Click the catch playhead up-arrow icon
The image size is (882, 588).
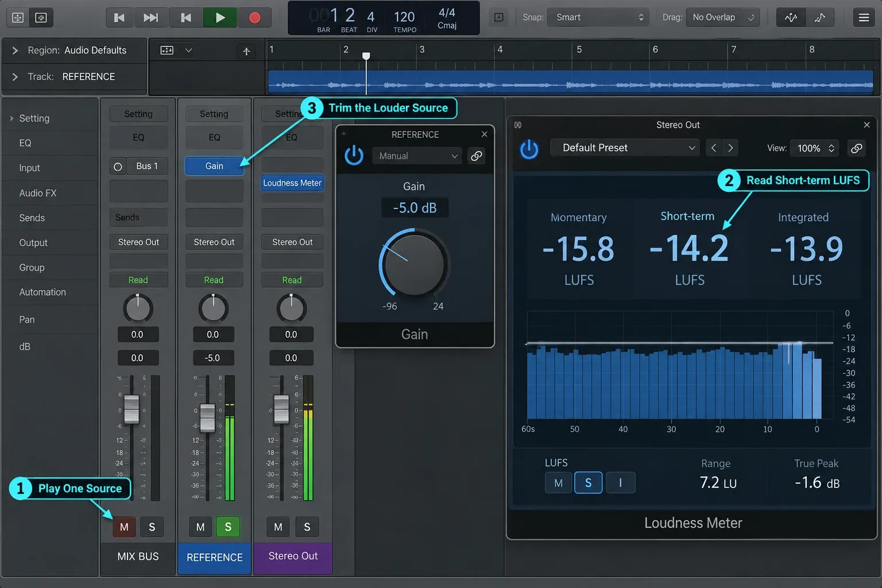(246, 51)
